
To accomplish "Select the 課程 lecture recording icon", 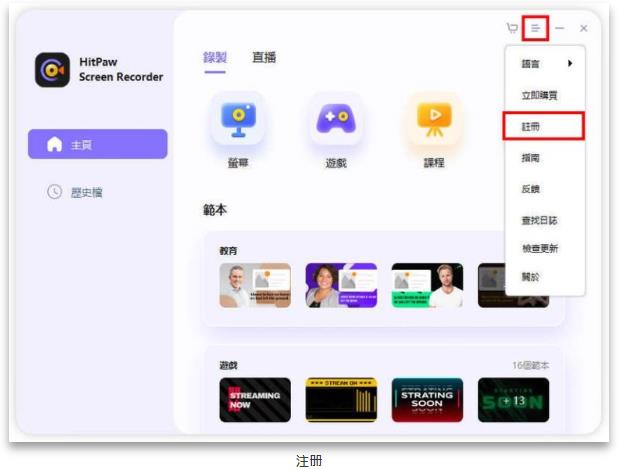I will click(434, 120).
